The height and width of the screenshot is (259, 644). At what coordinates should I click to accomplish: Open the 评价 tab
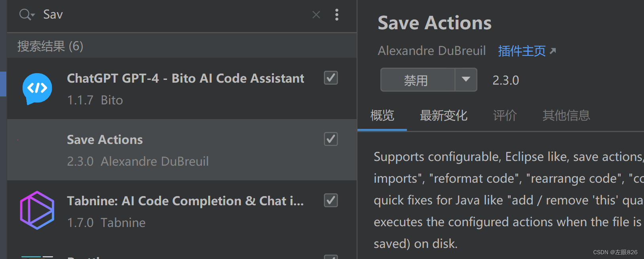click(x=504, y=115)
